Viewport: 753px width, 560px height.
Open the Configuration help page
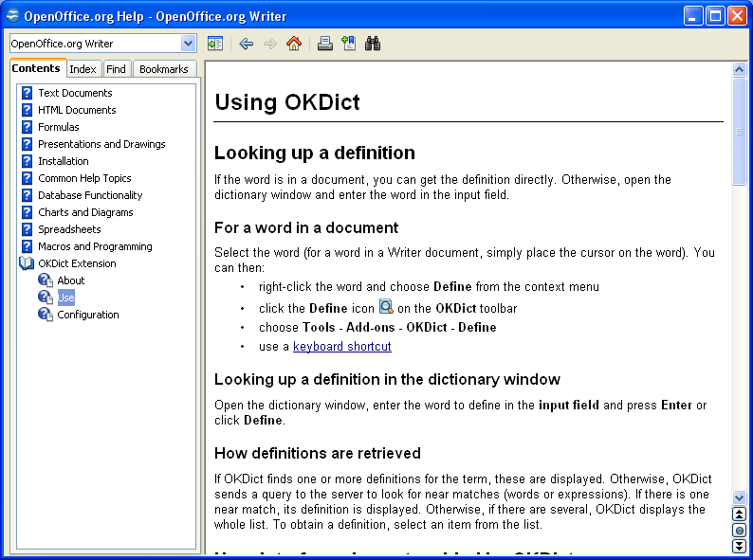[x=88, y=315]
